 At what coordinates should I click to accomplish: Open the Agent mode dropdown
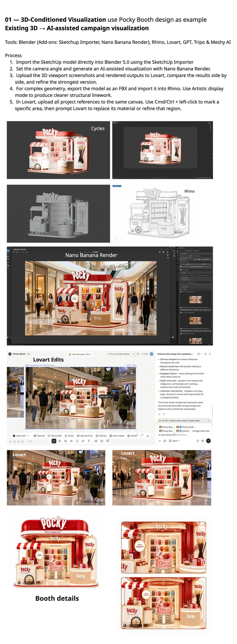[174, 441]
